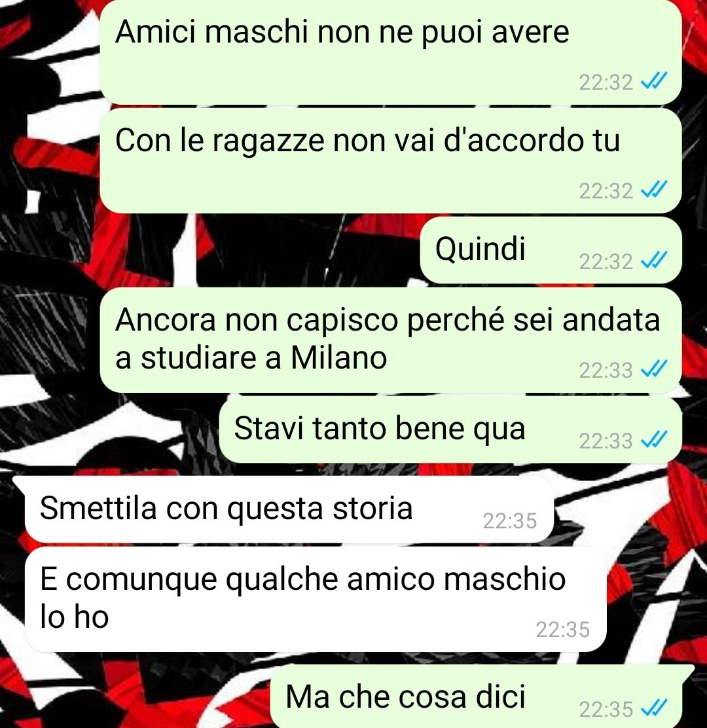Tap the read ticks beside 'Quindi'
Screen dimensions: 707x728
point(654,261)
